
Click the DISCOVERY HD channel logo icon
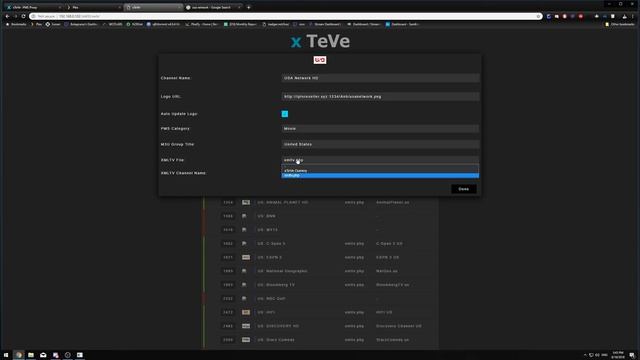[246, 326]
